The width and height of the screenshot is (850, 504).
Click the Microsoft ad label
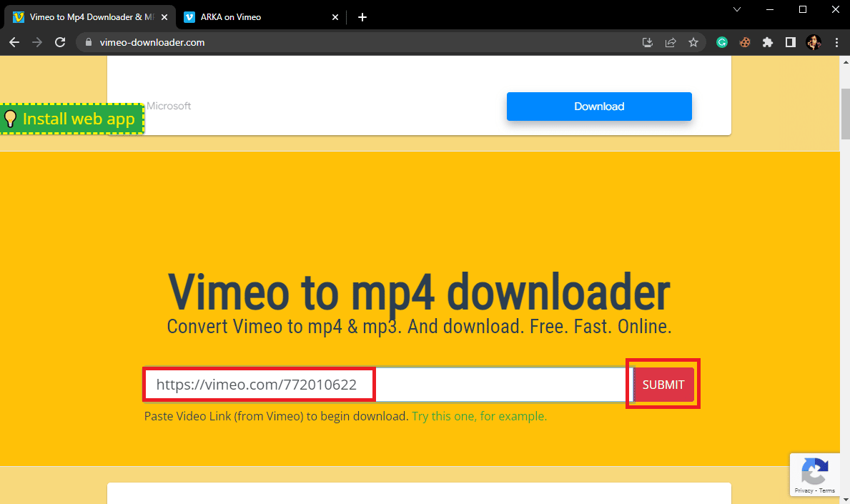point(169,106)
